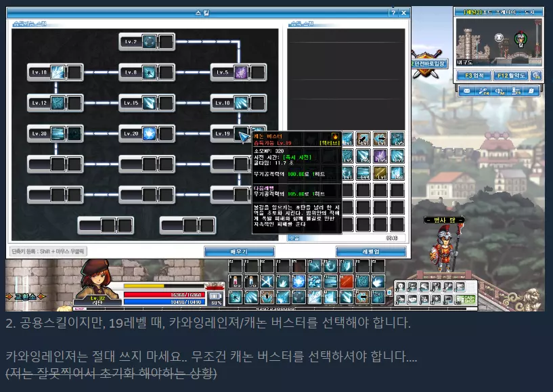This screenshot has height=392, width=553.
Task: Use the blue potion in hotbar slot 2
Action: click(x=250, y=281)
